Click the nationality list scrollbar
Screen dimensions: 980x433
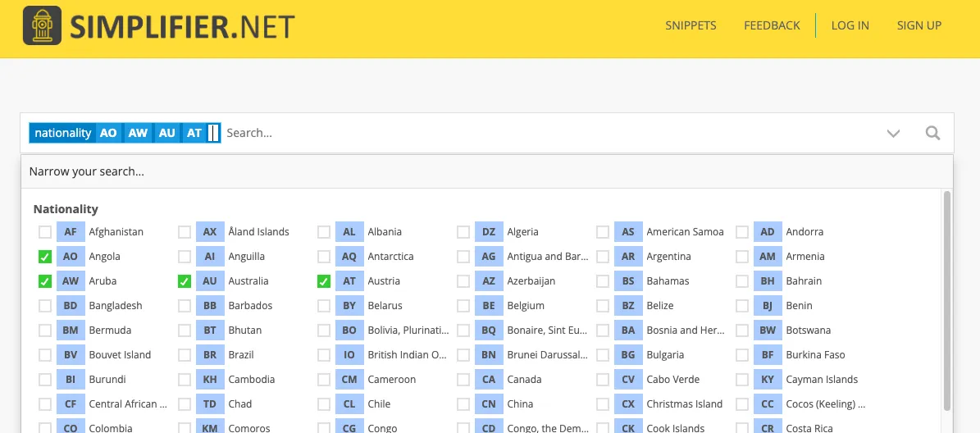point(947,300)
